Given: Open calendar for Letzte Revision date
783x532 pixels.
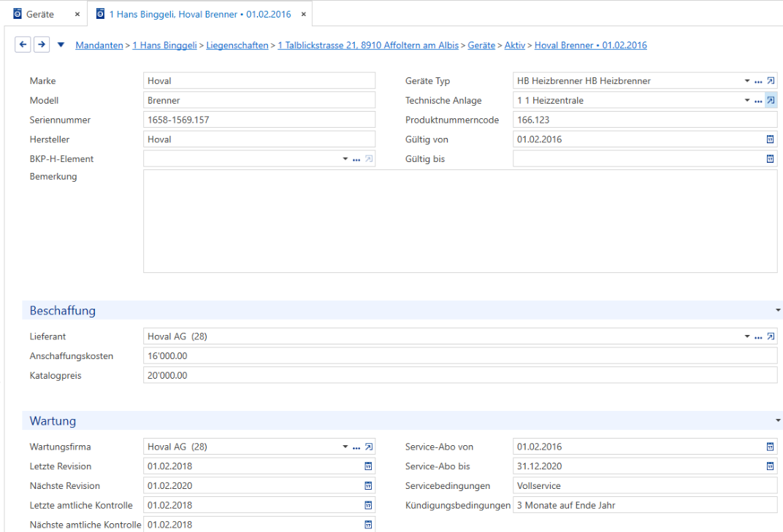Looking at the screenshot, I should coord(368,466).
